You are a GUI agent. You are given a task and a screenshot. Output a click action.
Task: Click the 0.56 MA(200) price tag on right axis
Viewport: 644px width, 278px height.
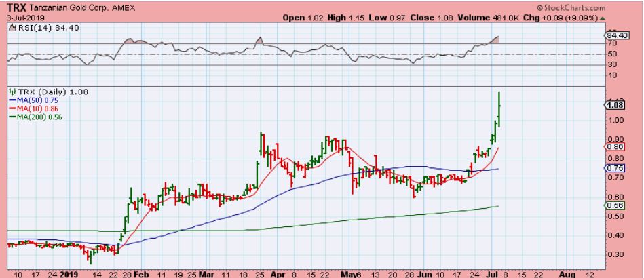click(x=614, y=206)
